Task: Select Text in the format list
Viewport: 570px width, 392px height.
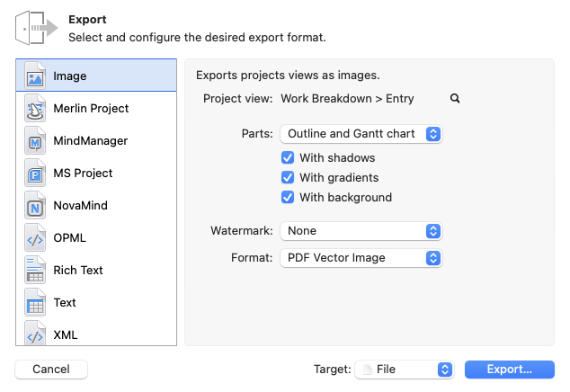Action: tap(65, 302)
